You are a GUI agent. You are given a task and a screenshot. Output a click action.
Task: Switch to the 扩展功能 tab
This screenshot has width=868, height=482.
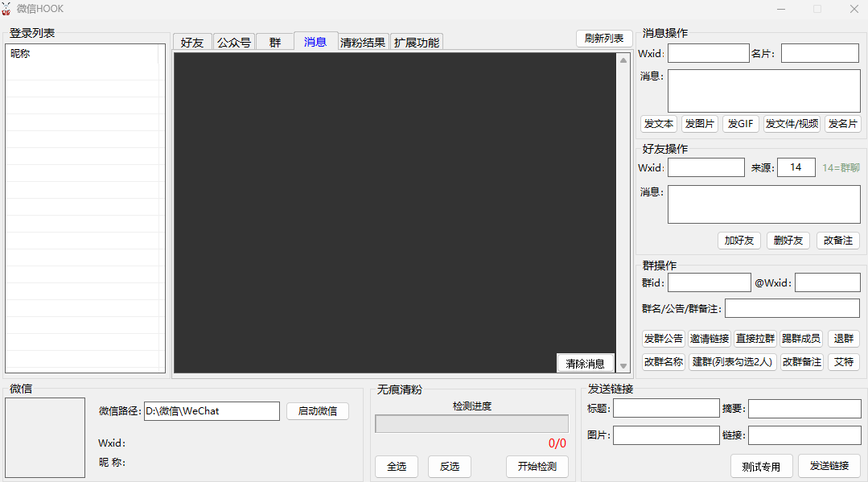tap(417, 43)
